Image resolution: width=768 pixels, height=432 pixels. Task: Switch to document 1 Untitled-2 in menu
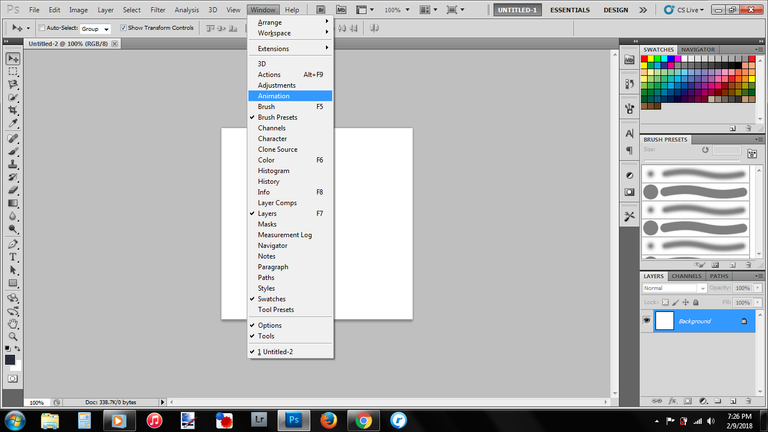(x=290, y=352)
